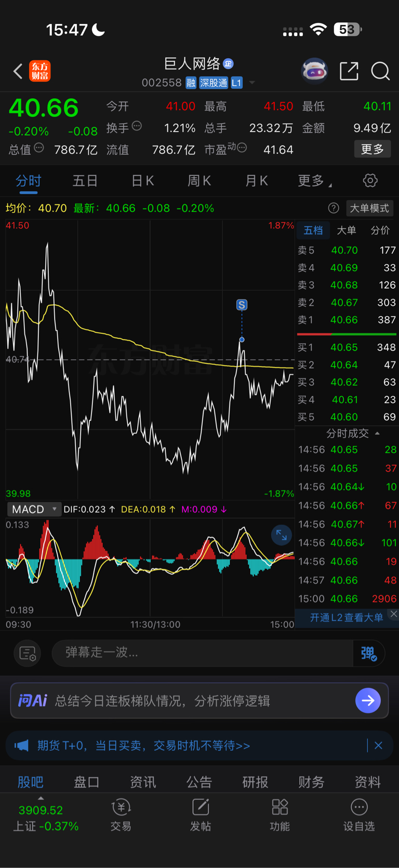Open the orange 东方财富 logo
This screenshot has width=399, height=868.
click(40, 71)
